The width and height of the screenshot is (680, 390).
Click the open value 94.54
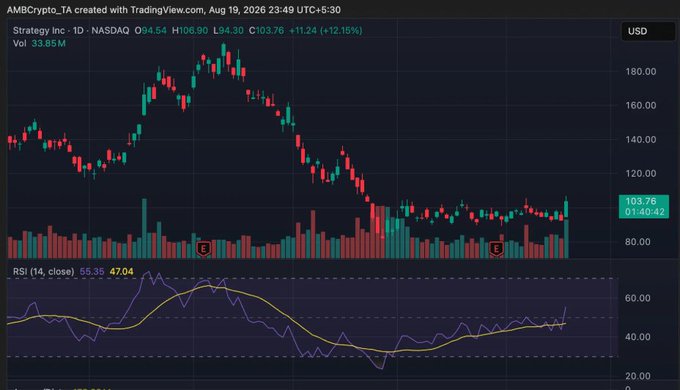click(x=154, y=30)
